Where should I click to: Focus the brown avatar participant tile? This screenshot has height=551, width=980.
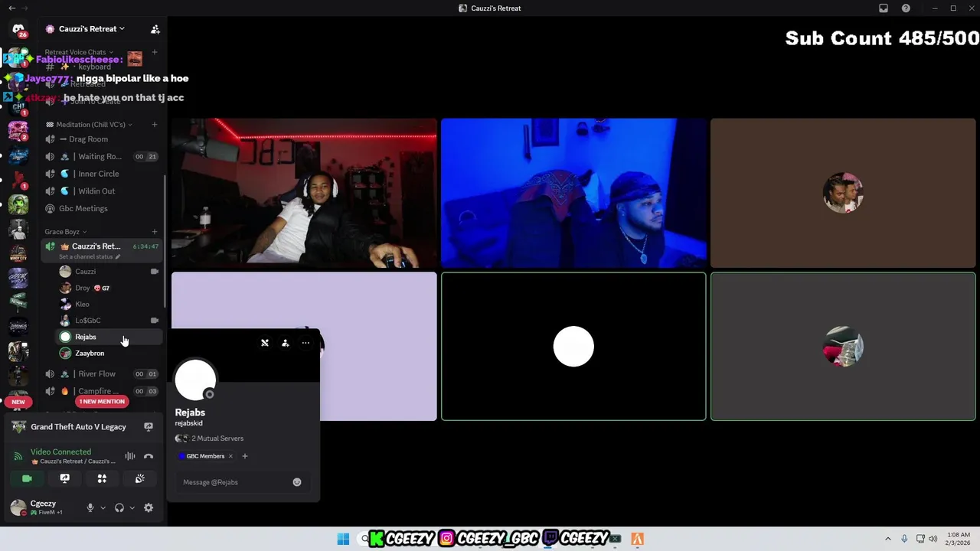click(x=843, y=193)
